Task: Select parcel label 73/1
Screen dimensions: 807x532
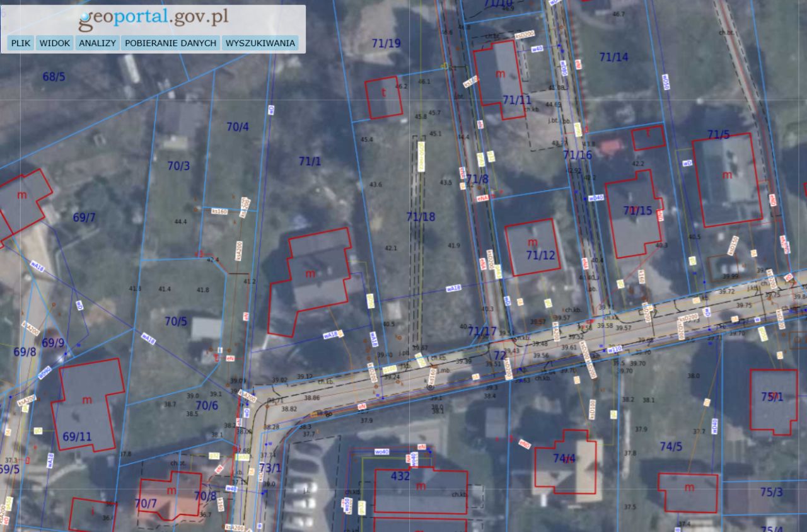Action: (270, 468)
